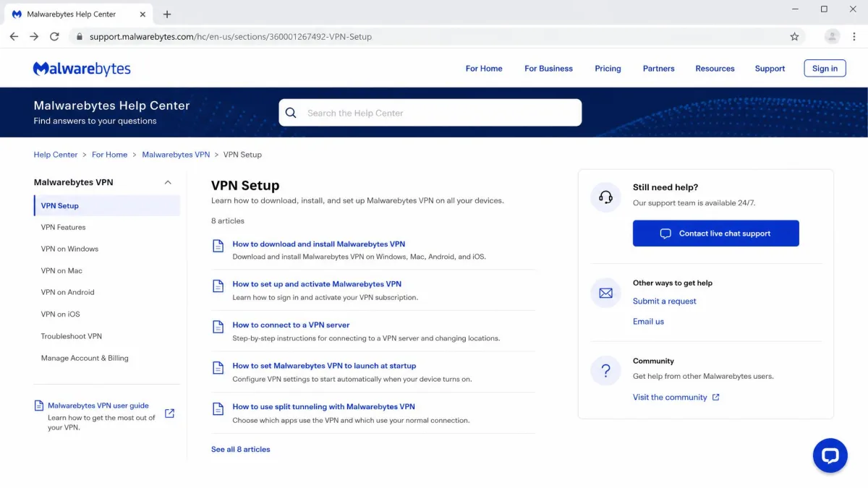This screenshot has width=868, height=488.
Task: Open the Resources menu item
Action: [x=715, y=69]
